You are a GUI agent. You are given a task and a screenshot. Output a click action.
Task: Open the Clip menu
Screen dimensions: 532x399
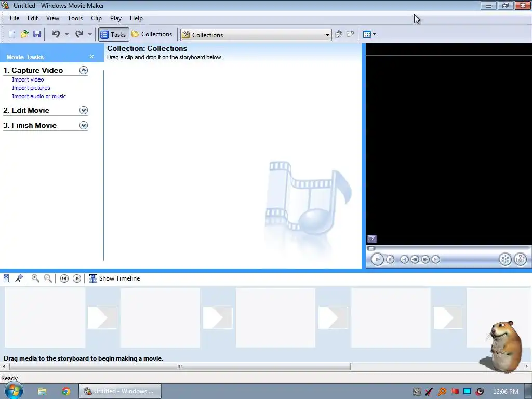click(96, 18)
